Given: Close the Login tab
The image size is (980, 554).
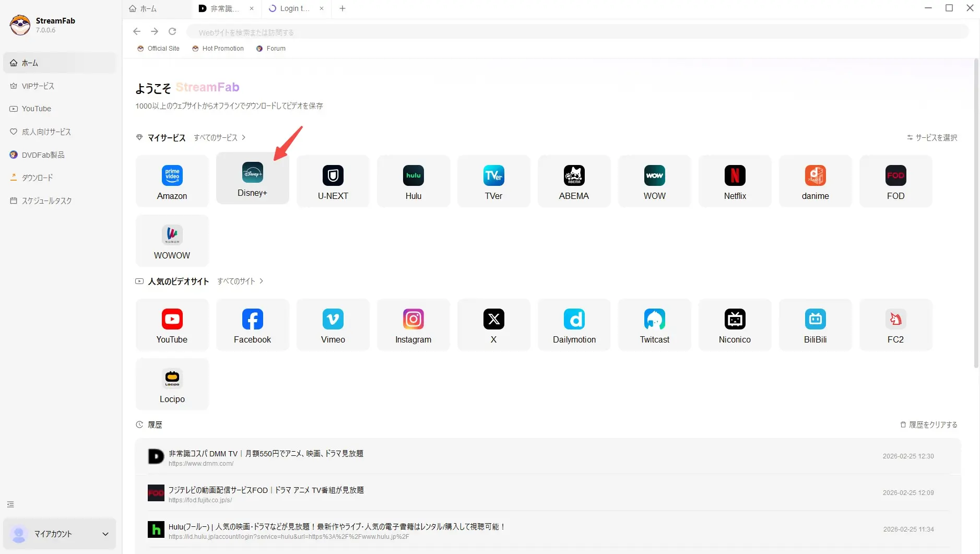Looking at the screenshot, I should click(x=322, y=8).
